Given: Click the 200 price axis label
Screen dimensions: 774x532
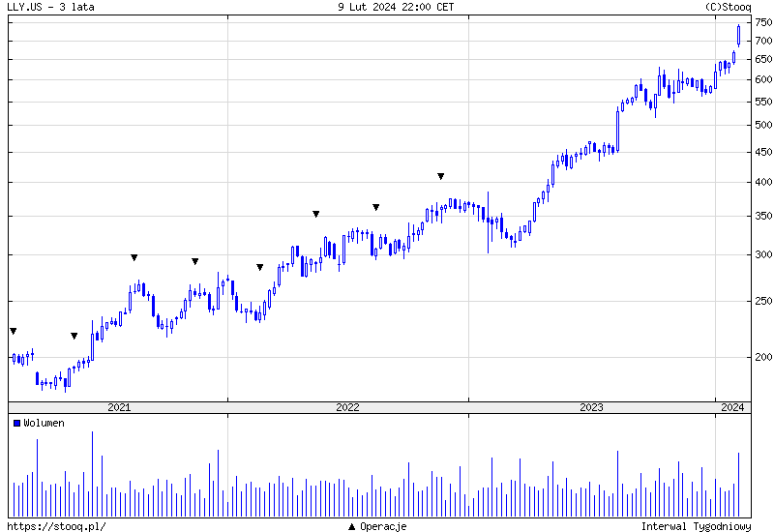Looking at the screenshot, I should (x=763, y=356).
